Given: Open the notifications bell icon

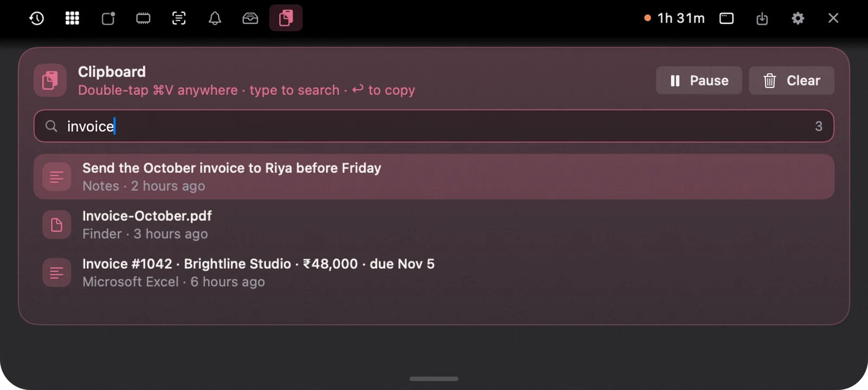Looking at the screenshot, I should click(x=215, y=18).
